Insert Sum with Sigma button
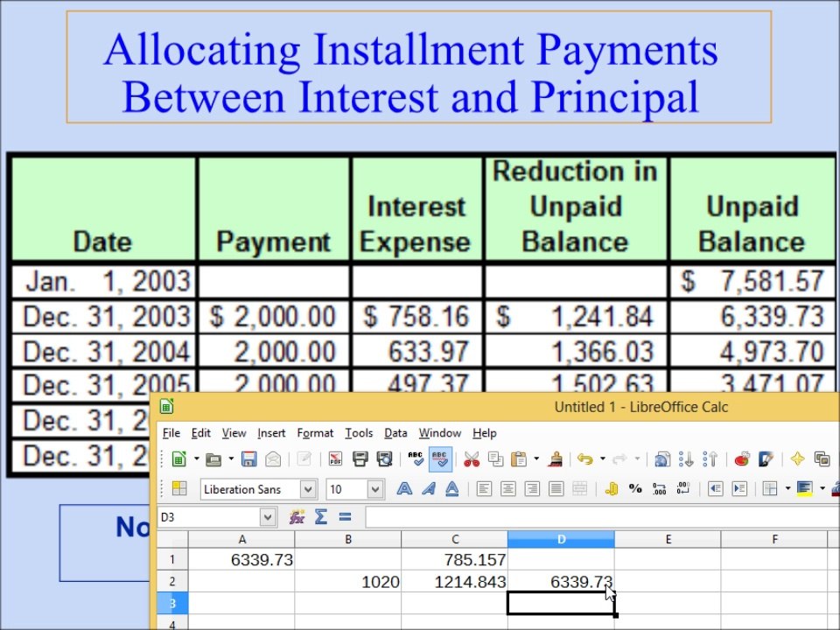 click(321, 517)
